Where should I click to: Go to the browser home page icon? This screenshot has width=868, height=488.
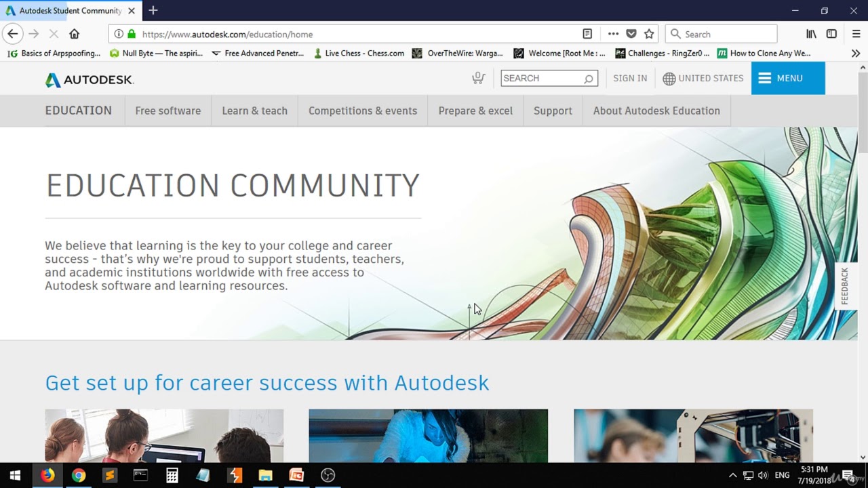tap(75, 34)
